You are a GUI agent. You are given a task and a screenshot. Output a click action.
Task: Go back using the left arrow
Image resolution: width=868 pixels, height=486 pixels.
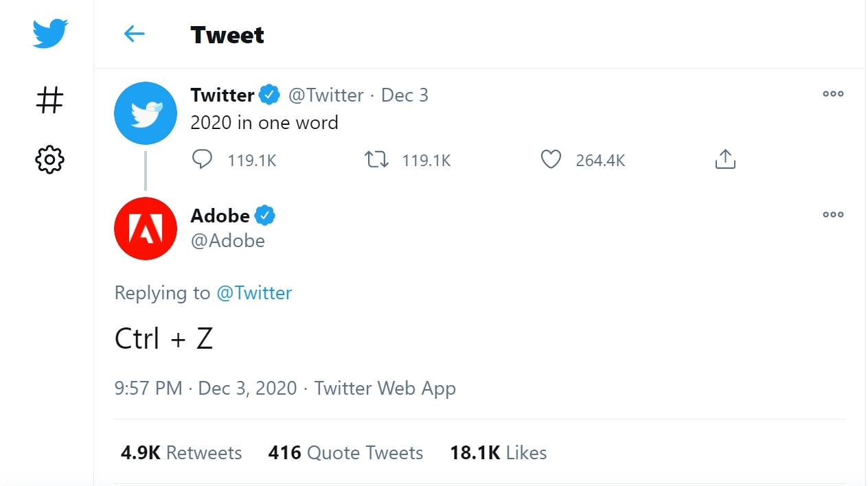click(x=134, y=34)
